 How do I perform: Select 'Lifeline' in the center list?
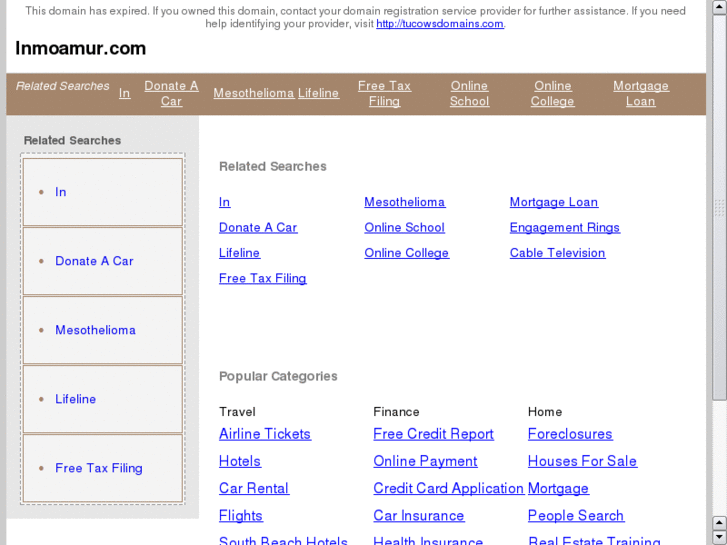coord(239,253)
